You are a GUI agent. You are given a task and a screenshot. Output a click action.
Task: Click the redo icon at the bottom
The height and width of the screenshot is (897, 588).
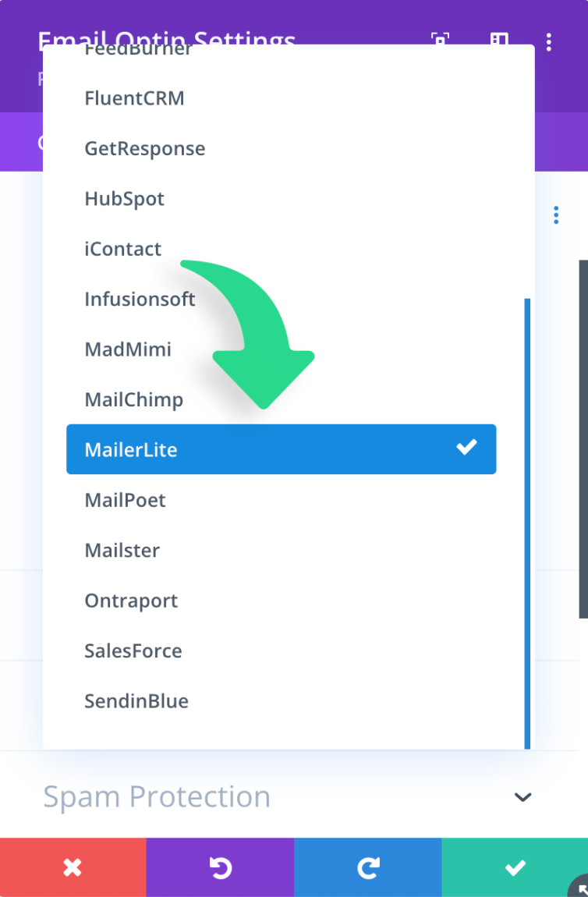click(x=367, y=867)
